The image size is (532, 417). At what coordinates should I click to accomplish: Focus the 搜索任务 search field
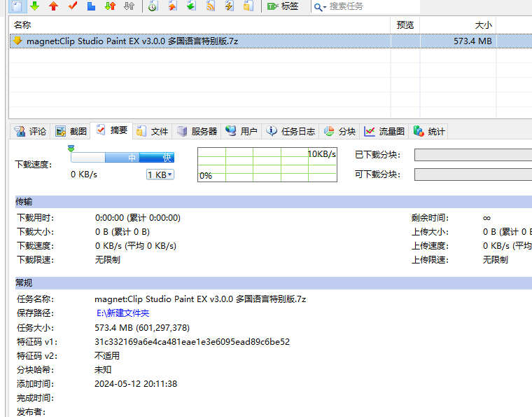pos(373,6)
